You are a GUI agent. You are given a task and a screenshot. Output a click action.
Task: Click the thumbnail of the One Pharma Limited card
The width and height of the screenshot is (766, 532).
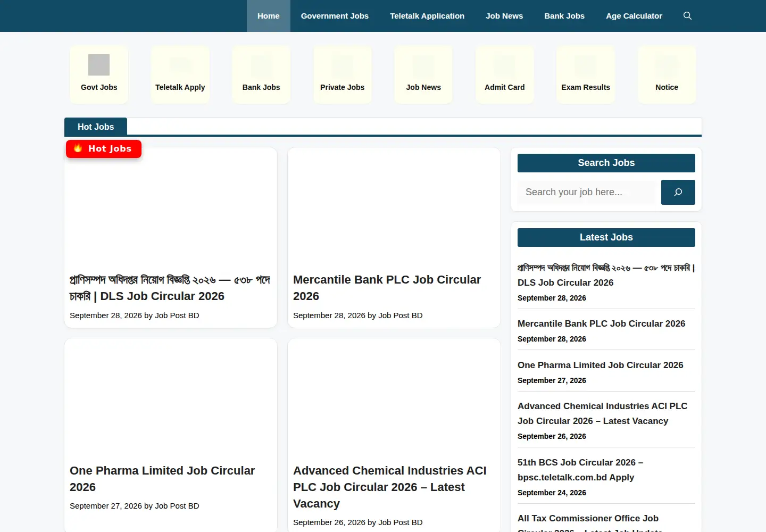(171, 398)
